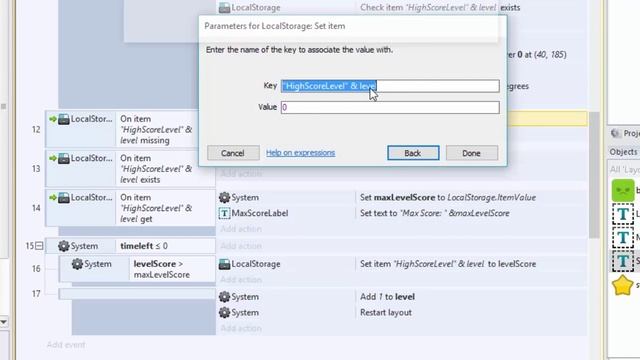Click 'Add action' under event 16 Set item
Screen dimensions: 640x360
tap(241, 280)
